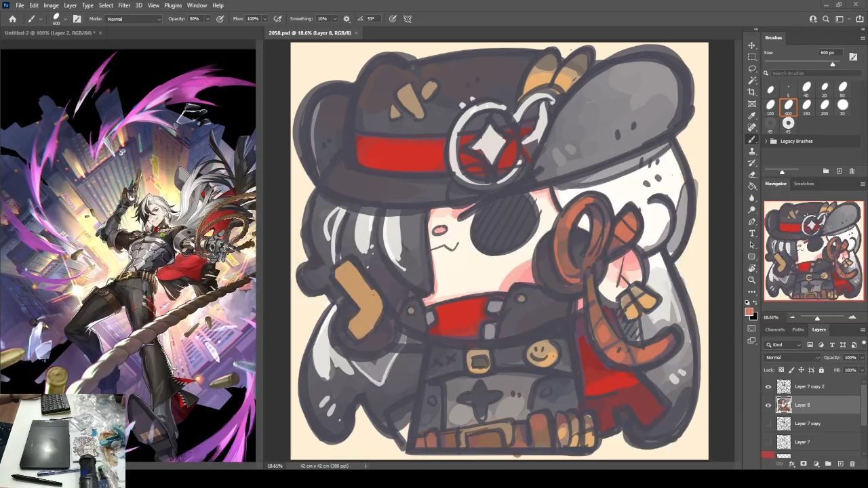The width and height of the screenshot is (868, 488).
Task: Select the Crop tool
Action: 752,92
